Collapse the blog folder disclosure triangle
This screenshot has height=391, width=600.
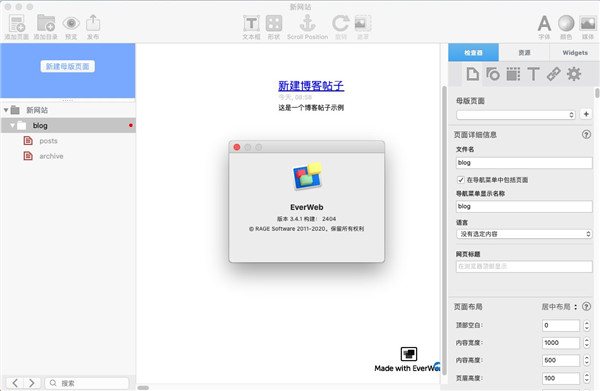pos(13,125)
